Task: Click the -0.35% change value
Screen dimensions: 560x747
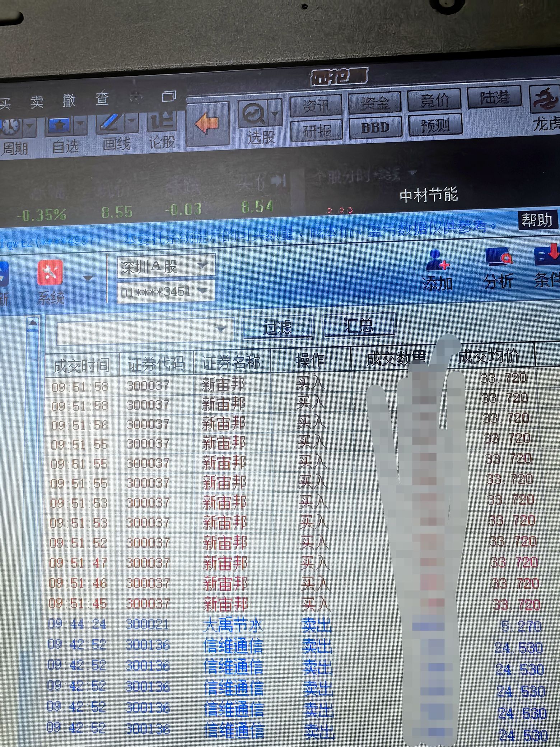Action: (x=42, y=215)
